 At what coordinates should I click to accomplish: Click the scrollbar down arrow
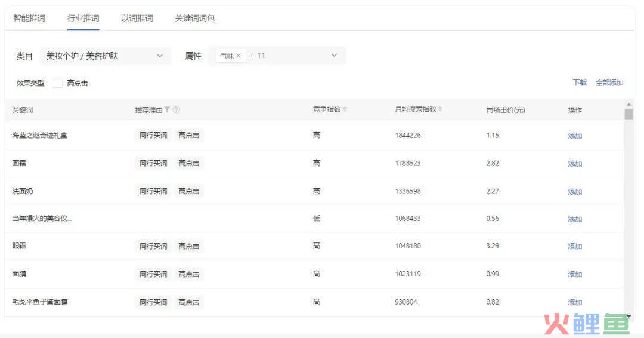[x=628, y=316]
